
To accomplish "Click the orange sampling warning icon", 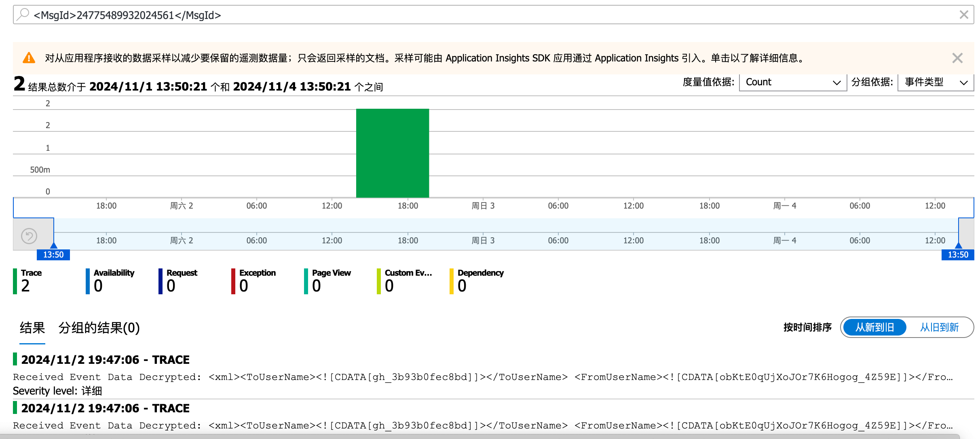I will (x=29, y=58).
